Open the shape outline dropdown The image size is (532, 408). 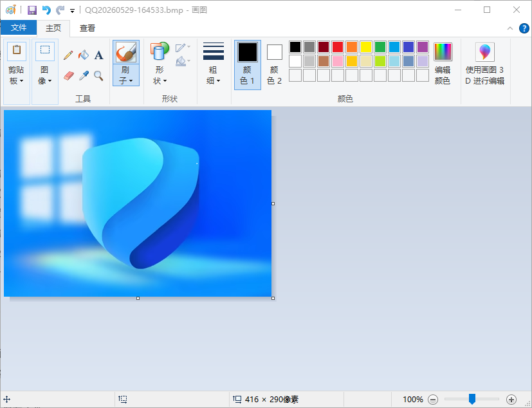(183, 48)
